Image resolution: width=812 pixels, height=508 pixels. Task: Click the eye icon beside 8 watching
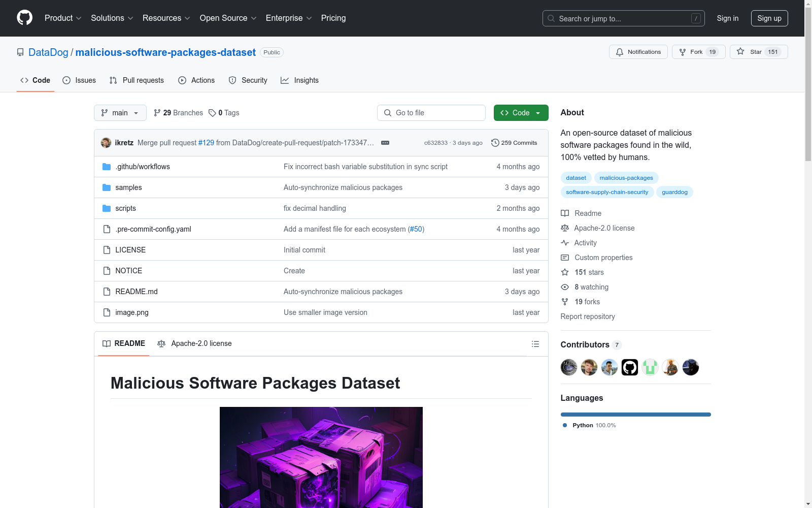click(565, 287)
